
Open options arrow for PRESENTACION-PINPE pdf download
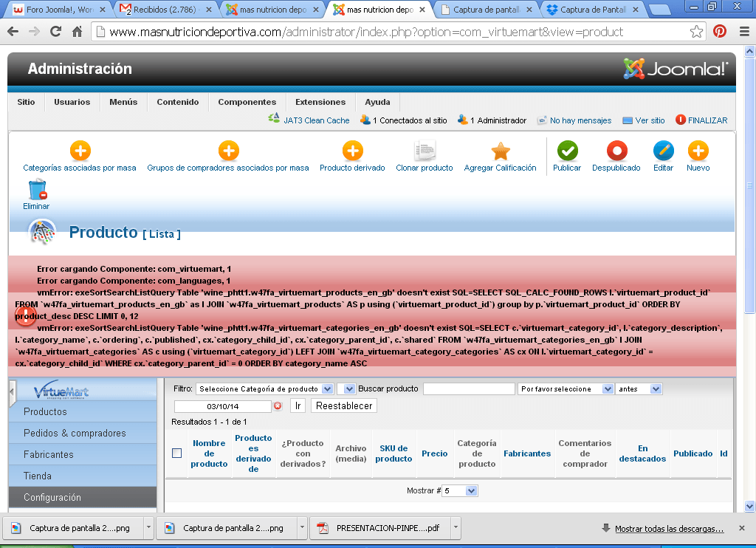coord(456,528)
